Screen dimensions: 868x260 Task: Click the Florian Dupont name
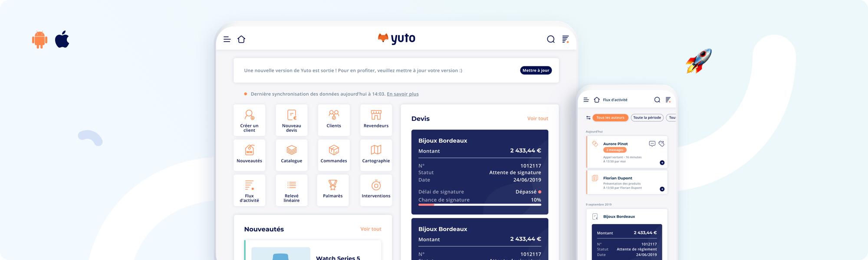618,178
